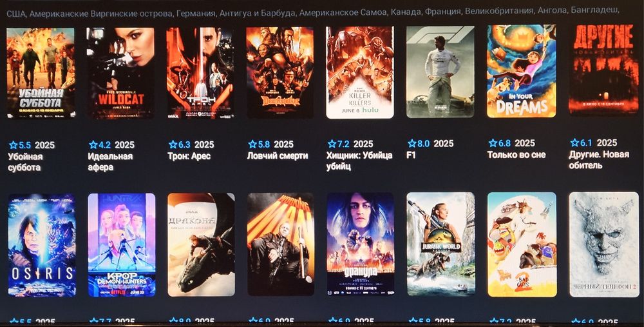Open the dragon movie poster
The image size is (644, 327).
pos(201,244)
